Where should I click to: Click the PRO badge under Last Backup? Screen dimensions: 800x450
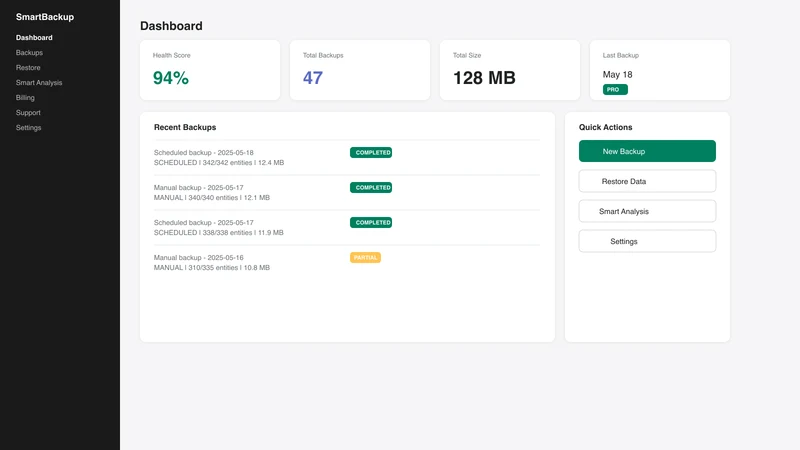(x=615, y=89)
